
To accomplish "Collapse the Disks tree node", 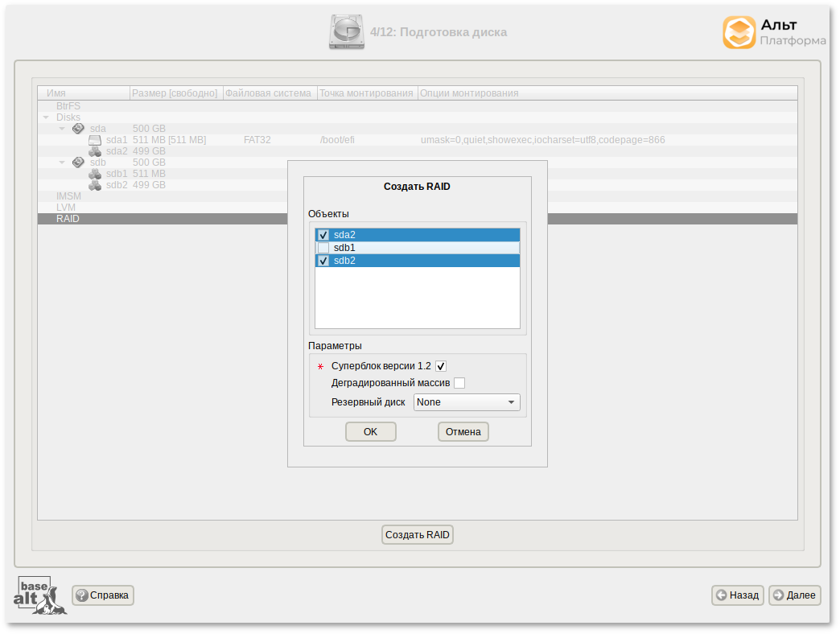I will (46, 117).
